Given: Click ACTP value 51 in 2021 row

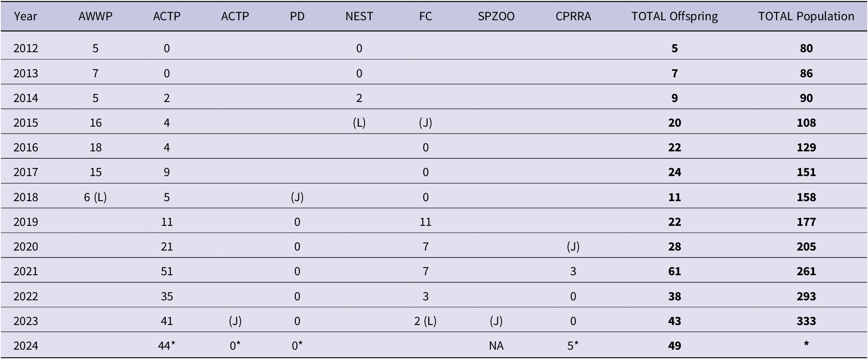Looking at the screenshot, I should pyautogui.click(x=167, y=271).
